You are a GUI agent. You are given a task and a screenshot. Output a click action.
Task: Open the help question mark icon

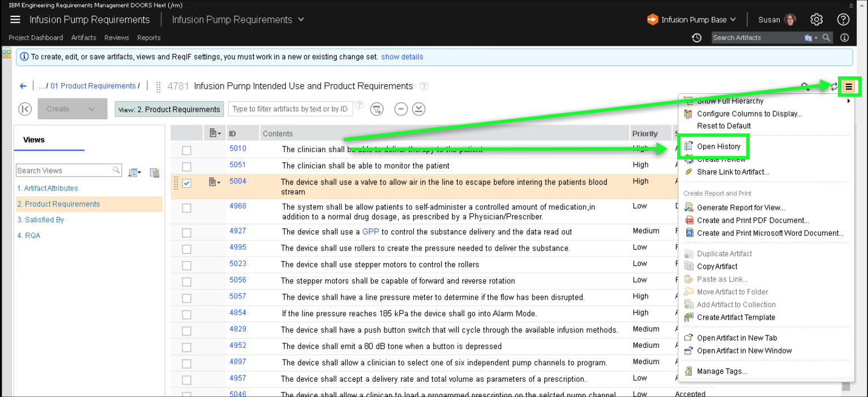pos(843,20)
